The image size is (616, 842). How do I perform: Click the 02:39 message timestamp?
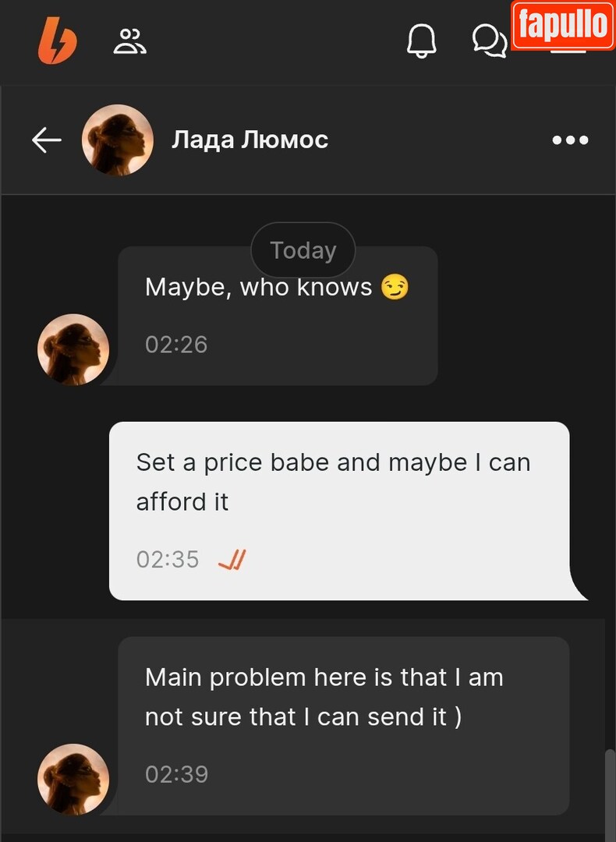click(x=176, y=774)
